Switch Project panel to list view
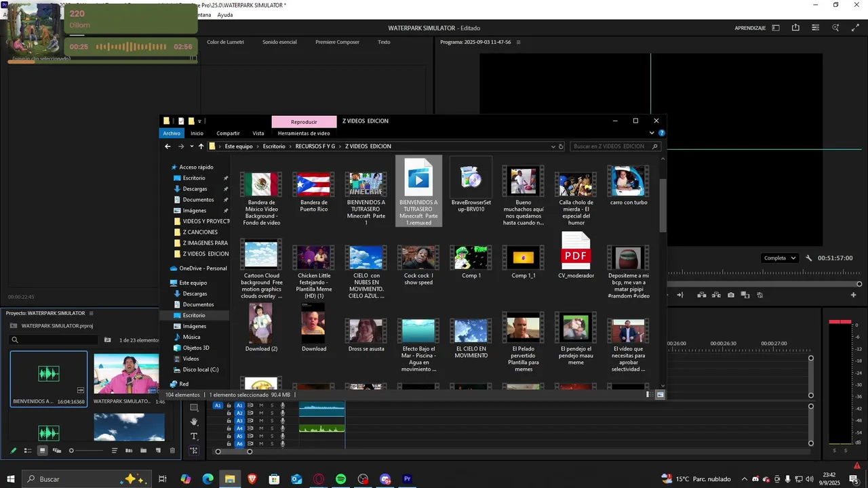The image size is (868, 488). coord(28,451)
